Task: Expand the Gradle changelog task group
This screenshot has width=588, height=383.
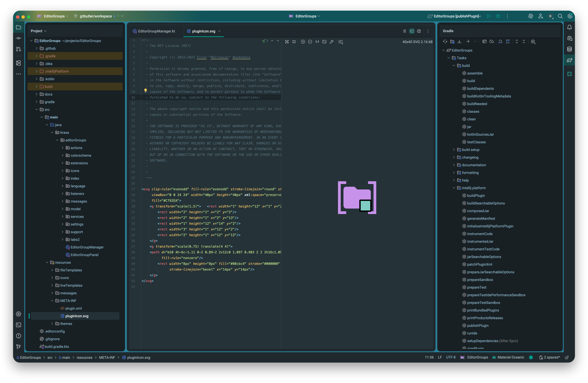Action: coord(454,157)
